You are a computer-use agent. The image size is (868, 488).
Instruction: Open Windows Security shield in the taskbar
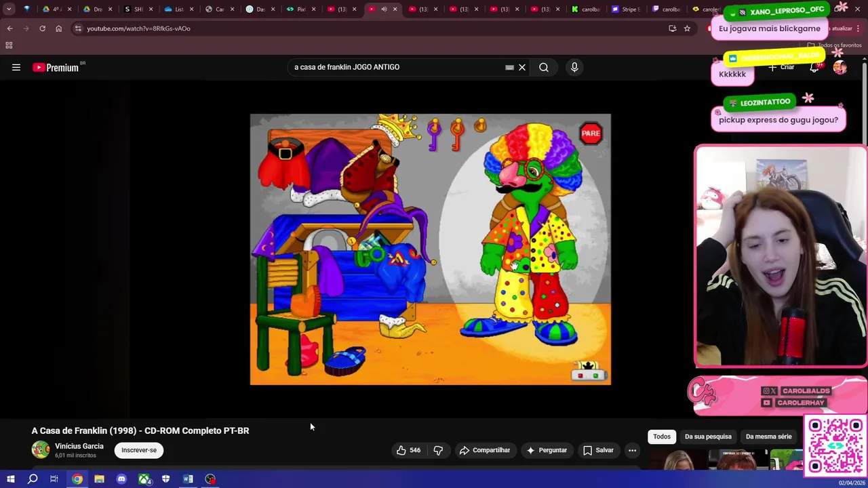[x=165, y=479]
